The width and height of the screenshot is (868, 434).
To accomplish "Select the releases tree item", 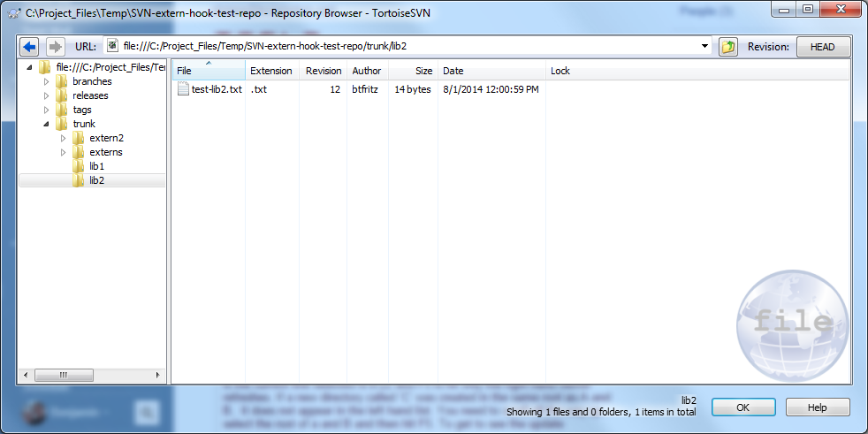I will point(90,95).
